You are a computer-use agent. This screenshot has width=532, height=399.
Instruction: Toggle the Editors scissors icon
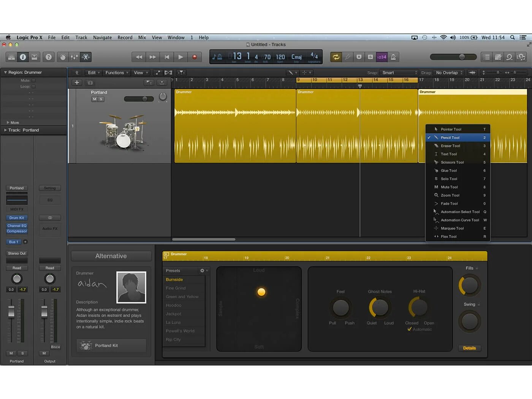tap(85, 57)
